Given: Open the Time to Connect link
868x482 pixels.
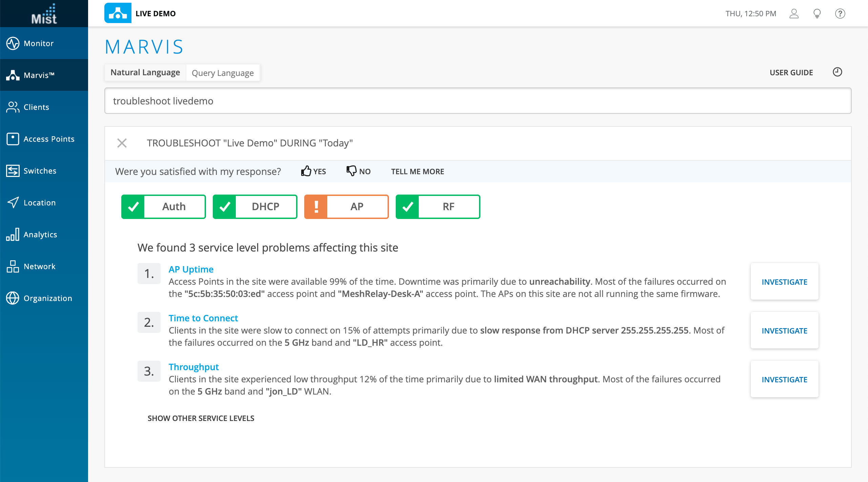Looking at the screenshot, I should [203, 318].
